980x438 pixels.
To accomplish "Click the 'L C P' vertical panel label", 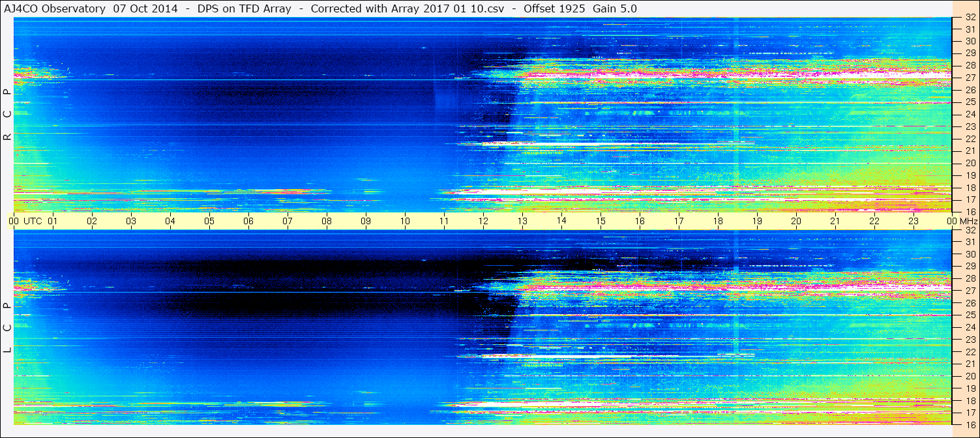I will click(7, 328).
